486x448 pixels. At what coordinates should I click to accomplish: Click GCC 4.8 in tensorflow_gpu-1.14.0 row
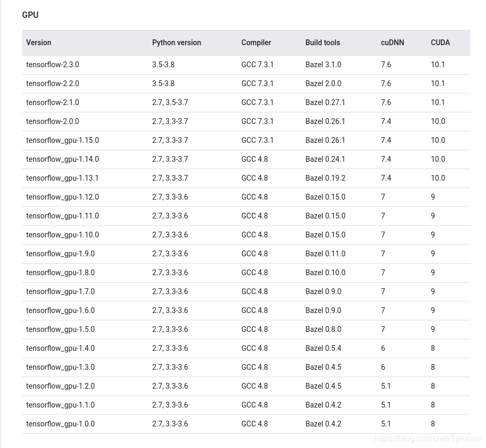pos(255,159)
